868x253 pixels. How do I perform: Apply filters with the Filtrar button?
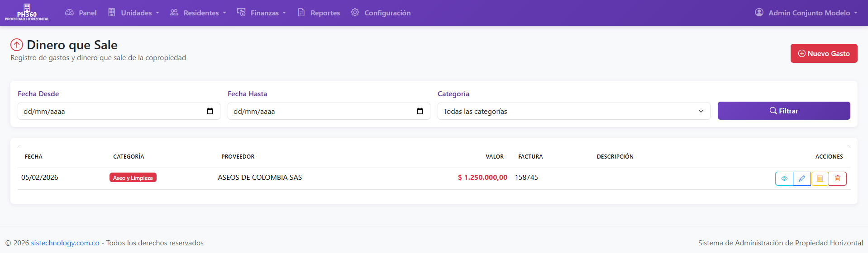784,111
